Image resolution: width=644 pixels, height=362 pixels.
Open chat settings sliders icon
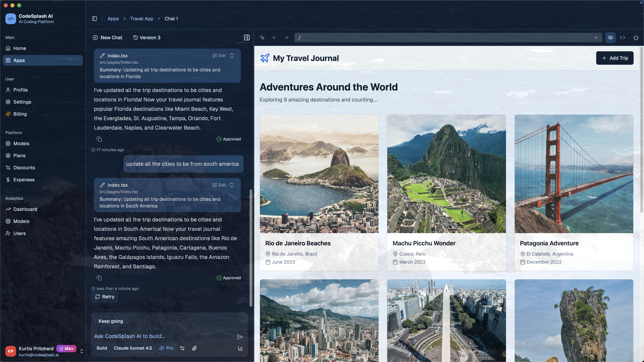[182, 348]
